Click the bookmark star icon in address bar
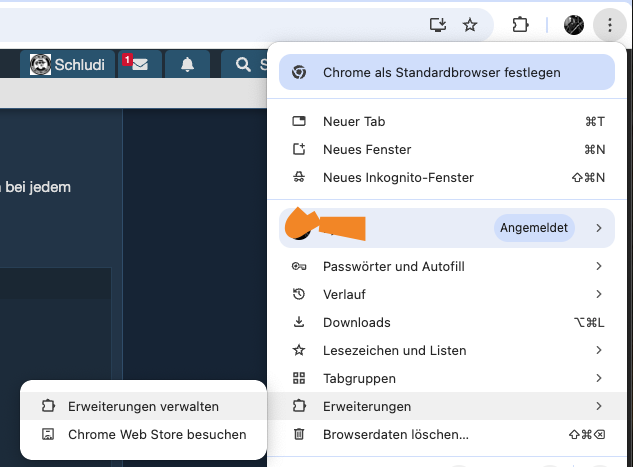The height and width of the screenshot is (467, 633). [x=470, y=25]
